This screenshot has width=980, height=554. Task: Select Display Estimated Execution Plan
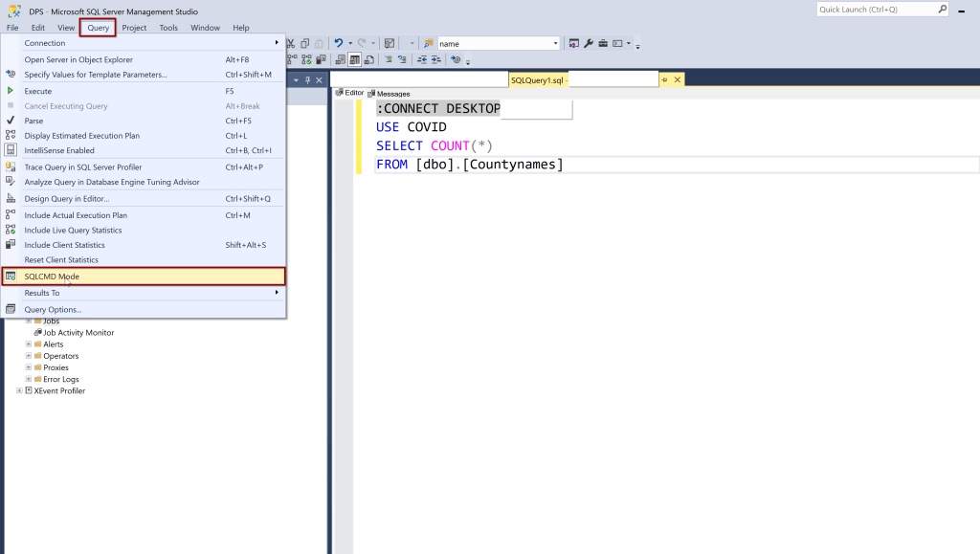coord(81,136)
